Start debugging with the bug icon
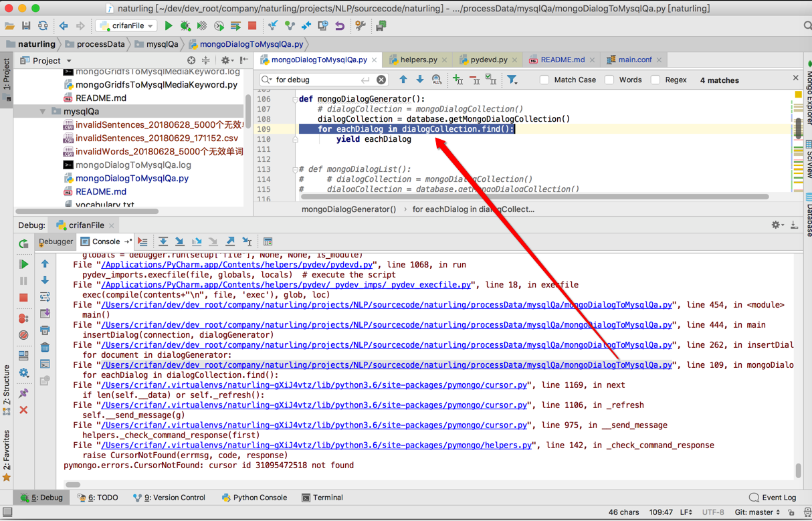 click(x=185, y=26)
